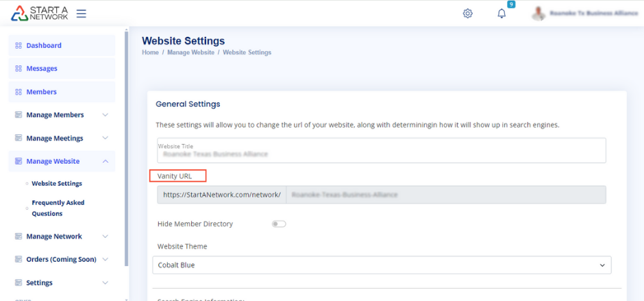Open Frequently Asked Questions submenu item

coord(58,208)
